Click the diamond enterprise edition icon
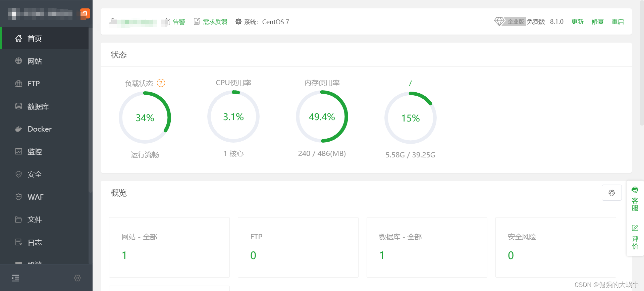Screen dimensions: 644x291 tap(499, 21)
